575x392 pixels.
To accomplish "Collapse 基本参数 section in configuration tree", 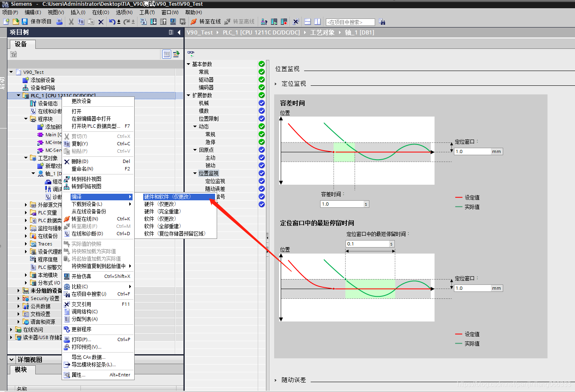I will (x=188, y=64).
